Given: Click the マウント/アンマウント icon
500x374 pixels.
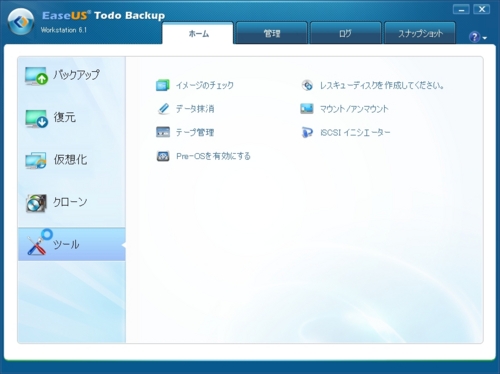Looking at the screenshot, I should tap(307, 109).
